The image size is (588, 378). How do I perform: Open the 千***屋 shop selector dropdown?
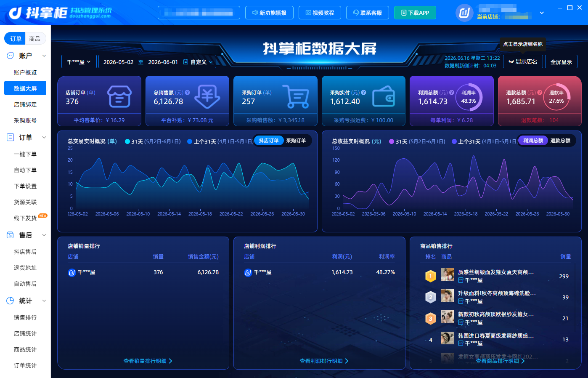[79, 62]
